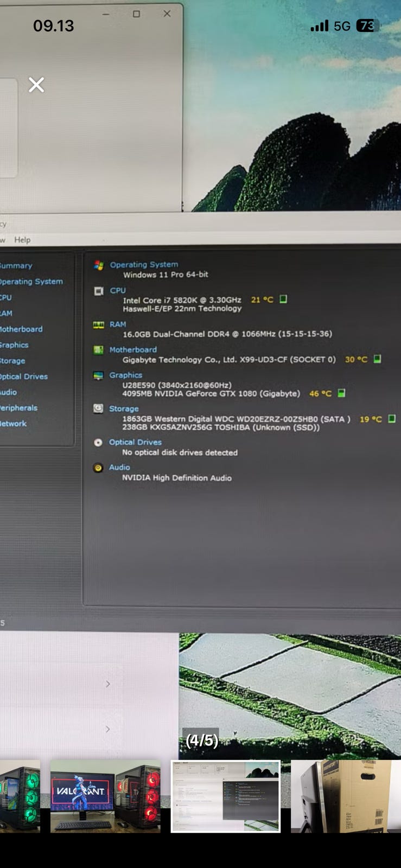401x868 pixels.
Task: Click 'Haswell-E/EP 22nm Technology' text
Action: coord(182,308)
